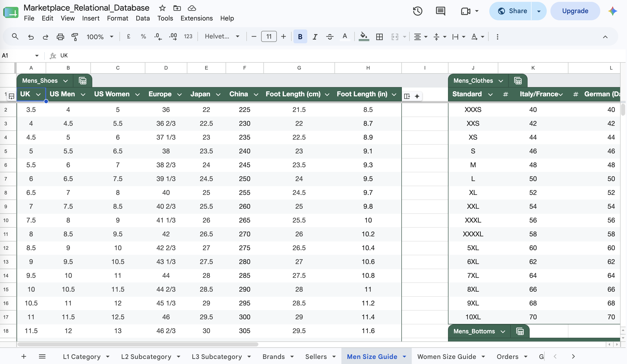
Task: Open the search menus magnifier icon
Action: click(15, 37)
